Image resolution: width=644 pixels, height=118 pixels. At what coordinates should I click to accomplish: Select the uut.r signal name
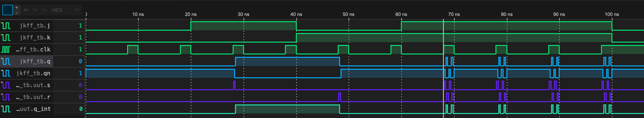click(33, 97)
